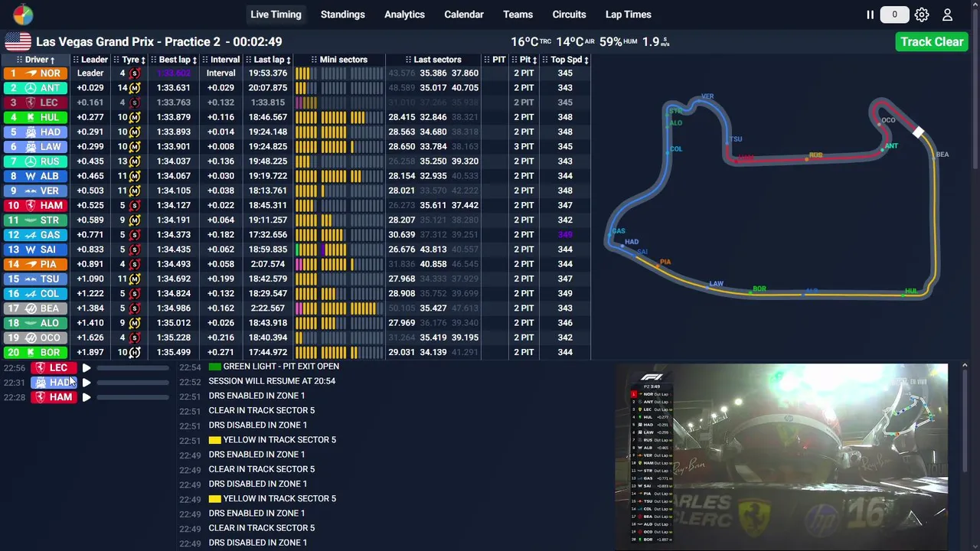Click the white marker on track map

click(x=918, y=133)
